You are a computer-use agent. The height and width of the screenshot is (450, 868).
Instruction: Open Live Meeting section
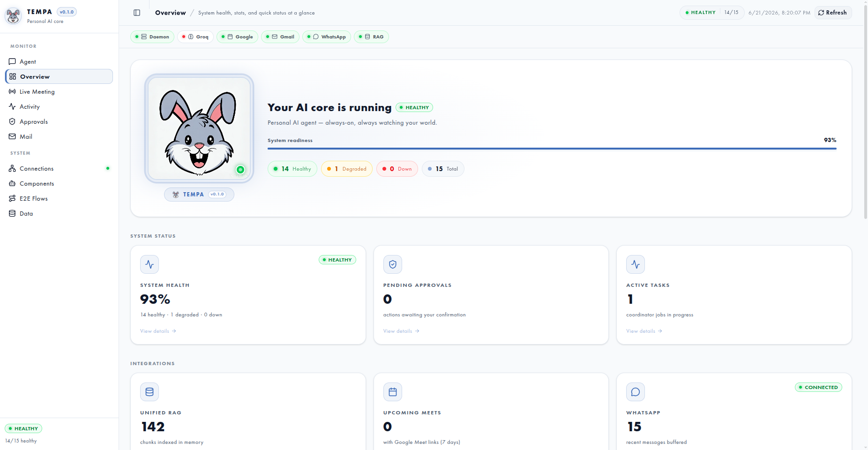pos(59,91)
